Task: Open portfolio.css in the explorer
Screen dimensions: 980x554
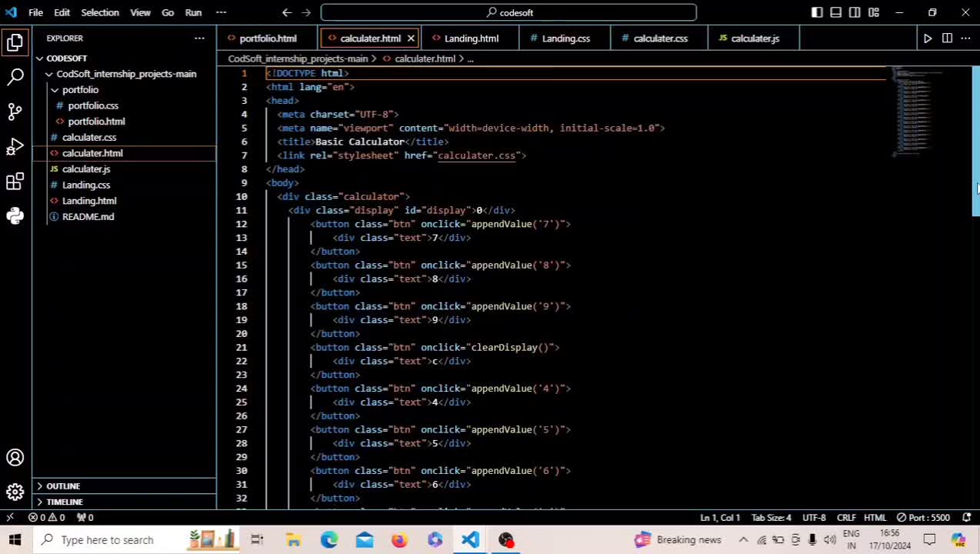Action: tap(123, 105)
